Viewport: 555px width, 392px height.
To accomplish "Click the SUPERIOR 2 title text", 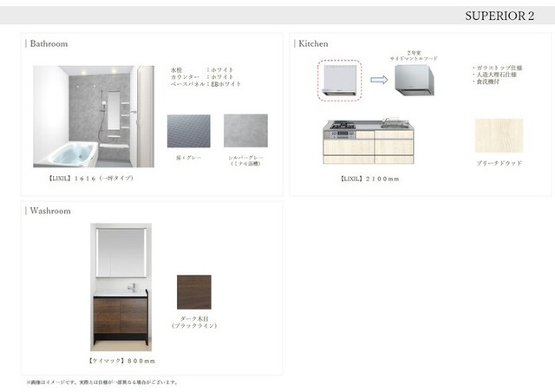I will tap(499, 16).
